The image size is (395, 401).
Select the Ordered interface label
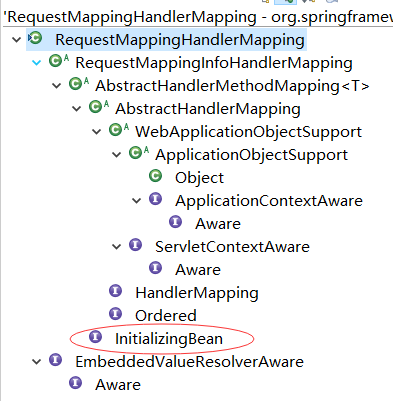click(x=166, y=316)
